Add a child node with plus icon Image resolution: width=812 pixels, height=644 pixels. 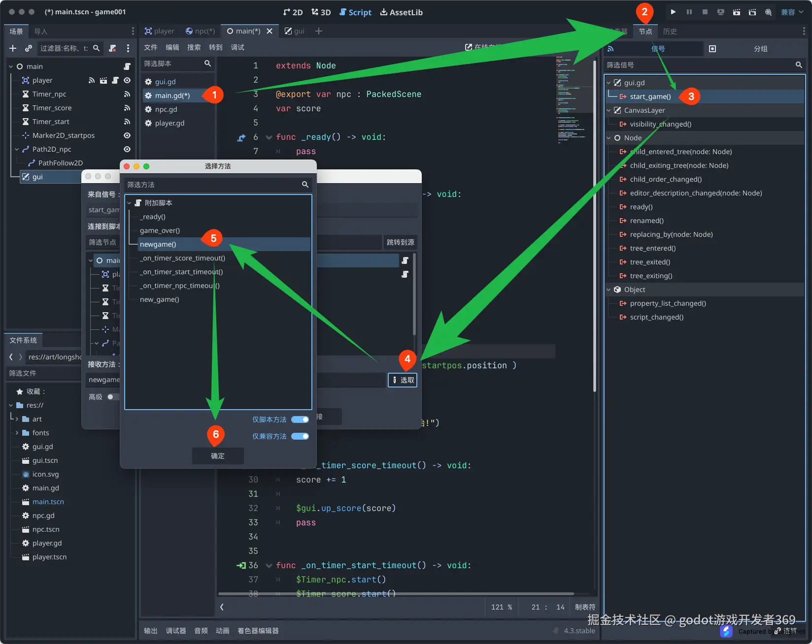click(x=13, y=48)
